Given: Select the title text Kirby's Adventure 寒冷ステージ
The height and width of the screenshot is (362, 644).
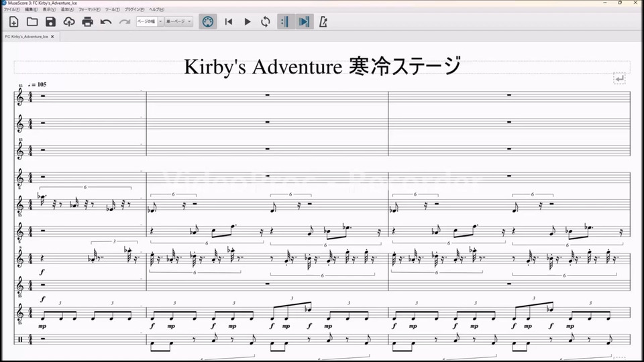Looking at the screenshot, I should (323, 66).
